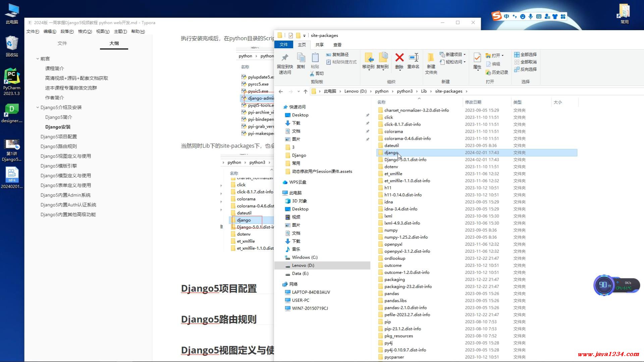644x362 pixels.
Task: Click the Copy icon in ribbon
Action: pyautogui.click(x=301, y=58)
